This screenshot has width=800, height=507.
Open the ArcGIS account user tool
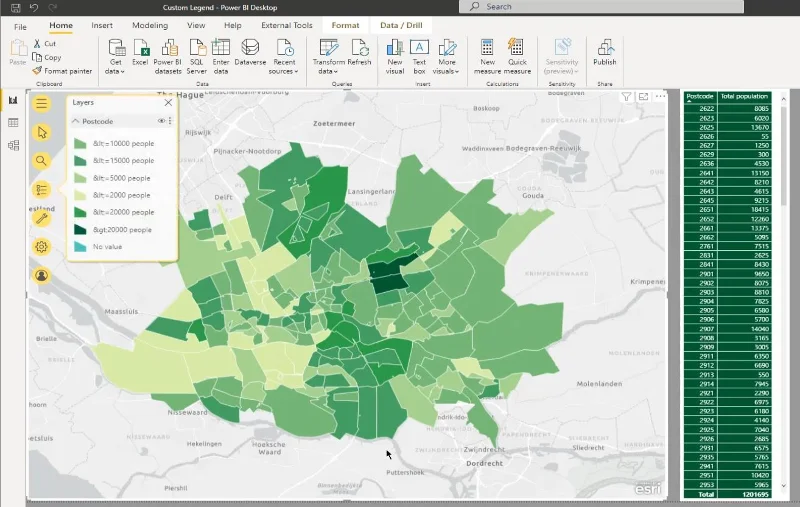(41, 275)
